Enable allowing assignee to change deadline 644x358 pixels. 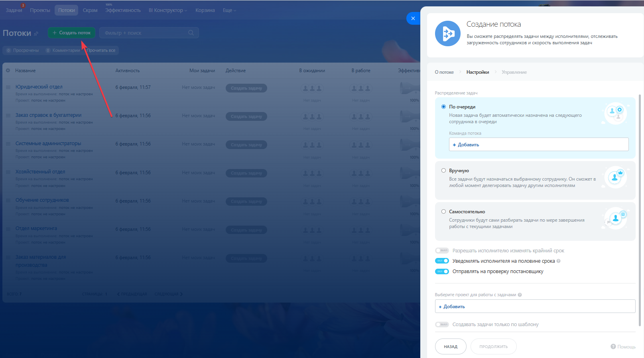tap(442, 251)
